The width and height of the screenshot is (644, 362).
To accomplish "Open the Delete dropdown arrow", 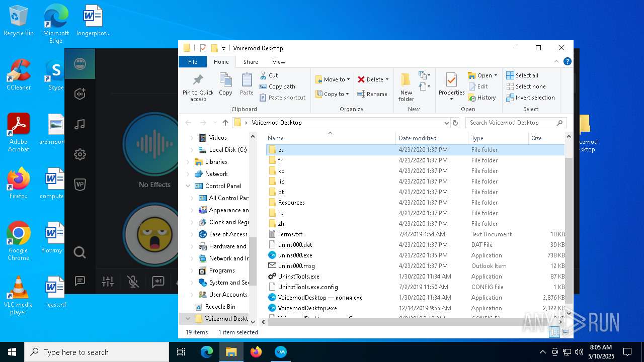I will (x=387, y=79).
